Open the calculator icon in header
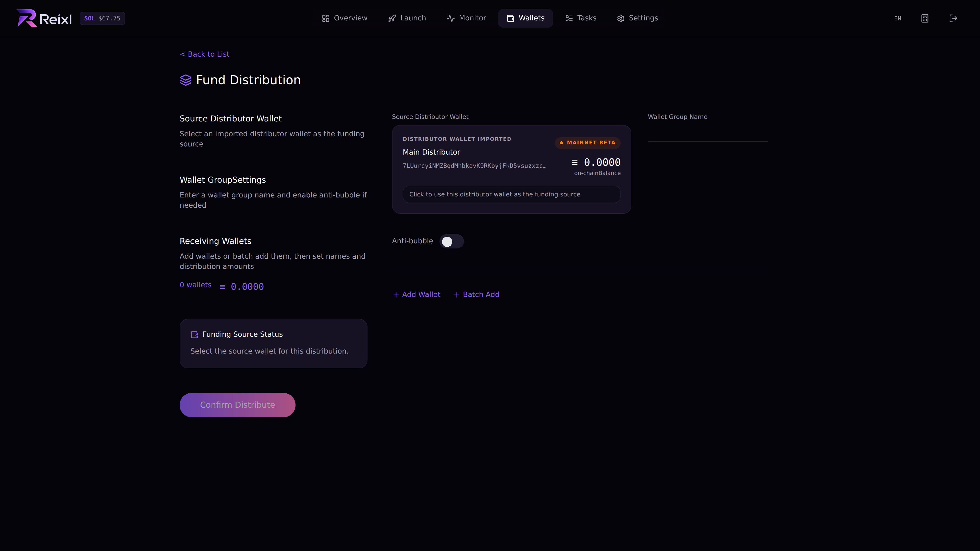The width and height of the screenshot is (980, 551). coord(925,18)
